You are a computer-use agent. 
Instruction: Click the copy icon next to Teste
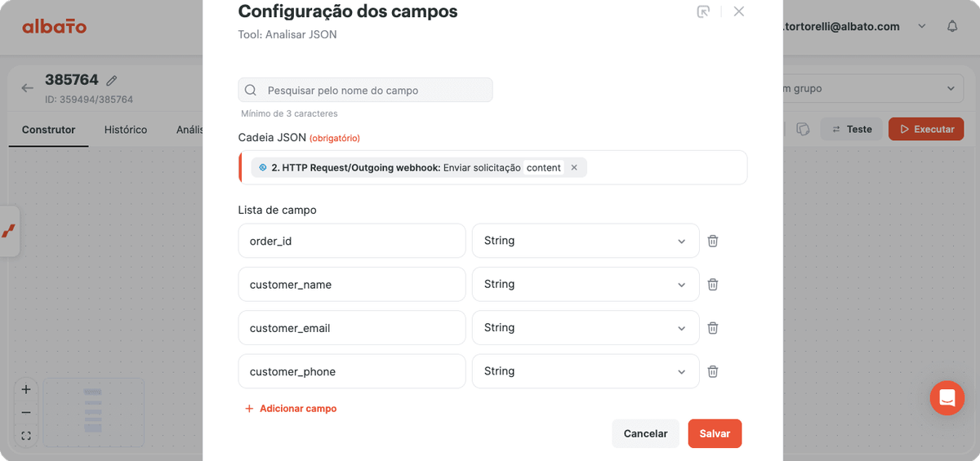(x=804, y=129)
